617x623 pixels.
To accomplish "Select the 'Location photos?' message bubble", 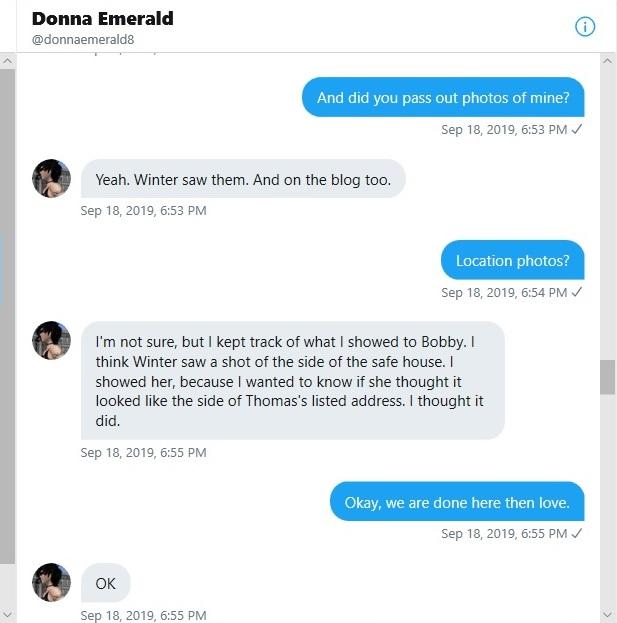I will (x=512, y=261).
